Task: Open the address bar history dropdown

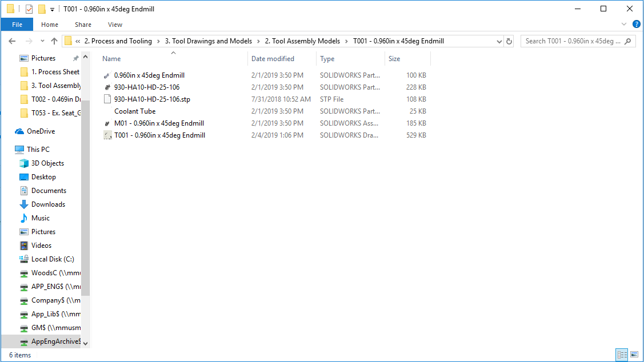Action: (499, 41)
